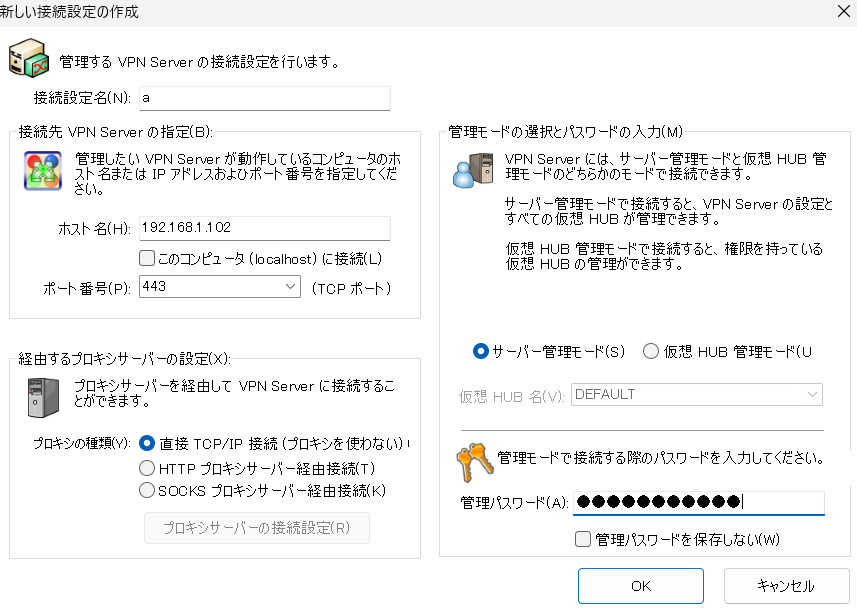Image resolution: width=857 pixels, height=615 pixels.
Task: Select SOCKS proxy server connection option
Action: (146, 490)
